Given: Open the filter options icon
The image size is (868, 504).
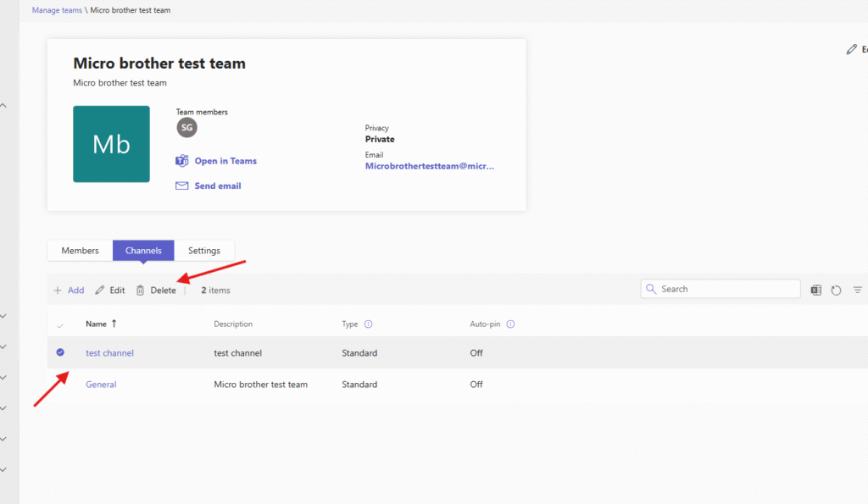Looking at the screenshot, I should 858,290.
